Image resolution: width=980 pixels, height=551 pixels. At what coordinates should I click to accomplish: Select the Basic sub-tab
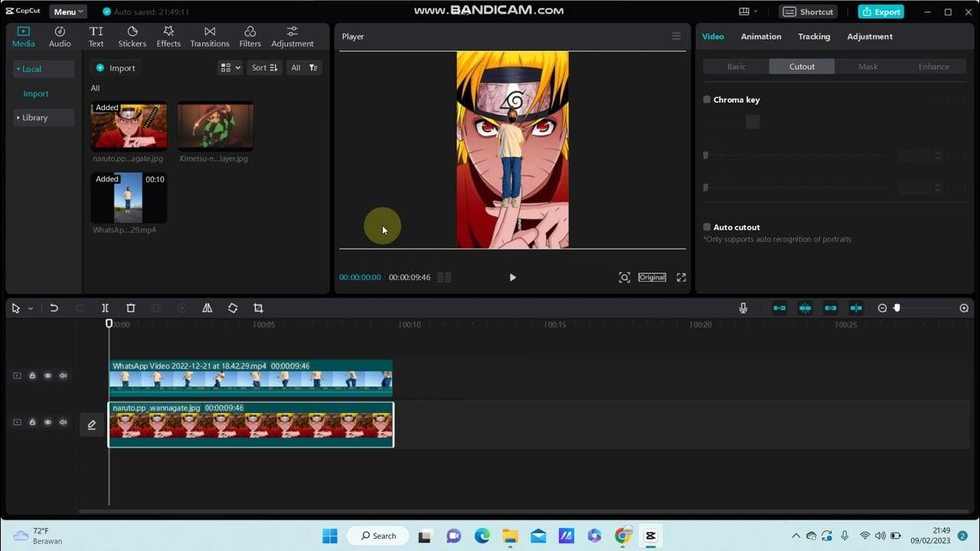pos(737,67)
